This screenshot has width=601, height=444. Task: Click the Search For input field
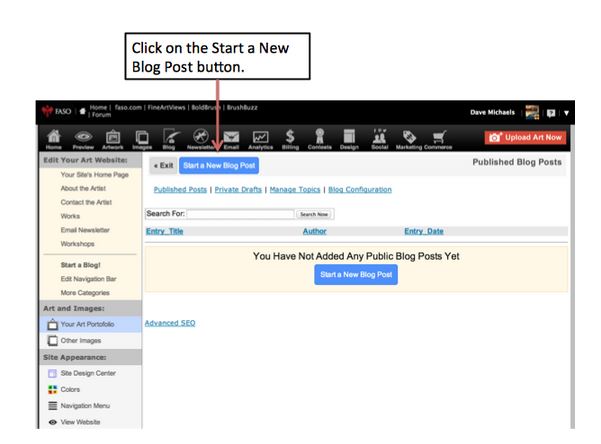(x=240, y=214)
